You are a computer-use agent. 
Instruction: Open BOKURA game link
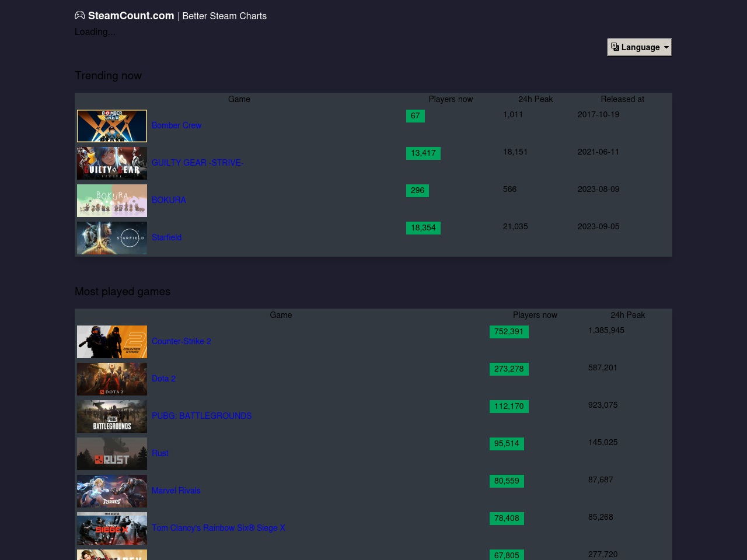(169, 200)
